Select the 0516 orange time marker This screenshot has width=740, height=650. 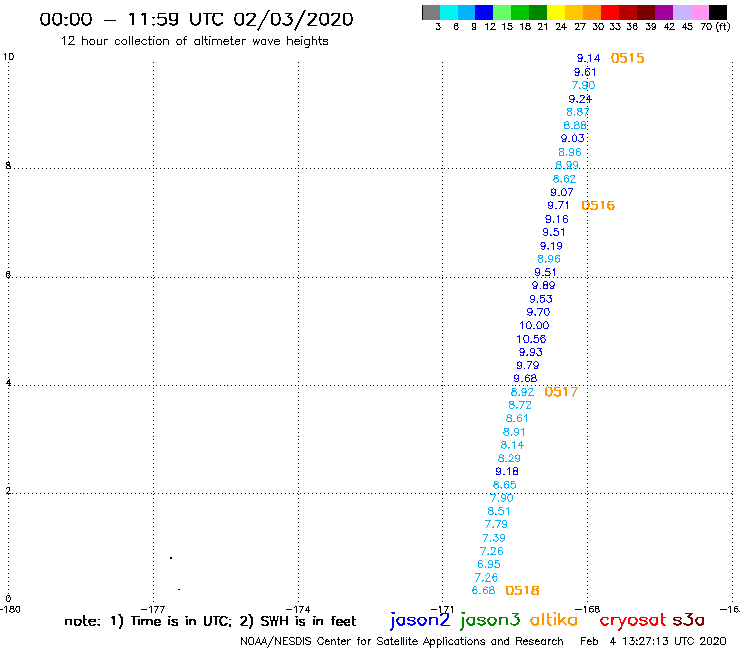598,205
